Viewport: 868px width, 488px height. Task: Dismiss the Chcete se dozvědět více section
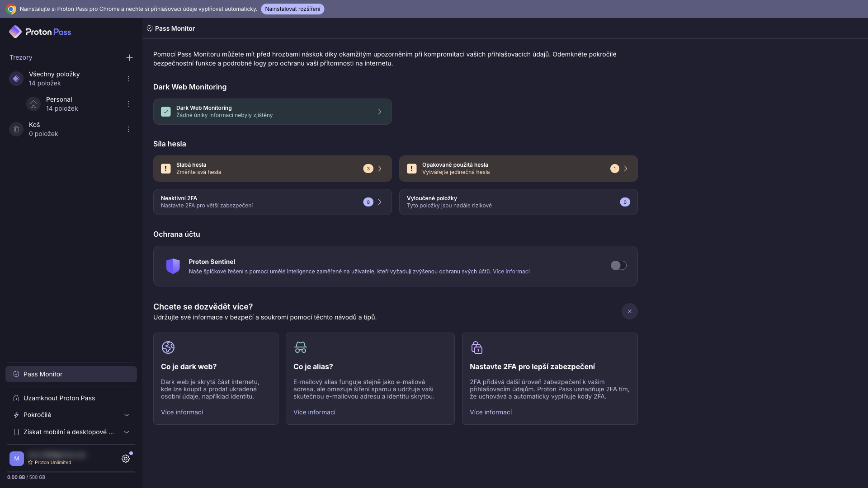click(x=629, y=311)
